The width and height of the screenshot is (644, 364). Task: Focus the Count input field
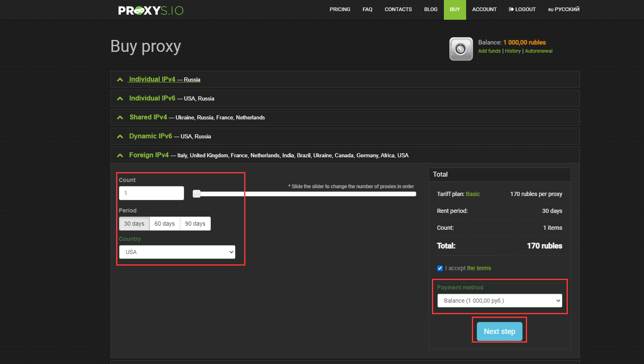152,193
